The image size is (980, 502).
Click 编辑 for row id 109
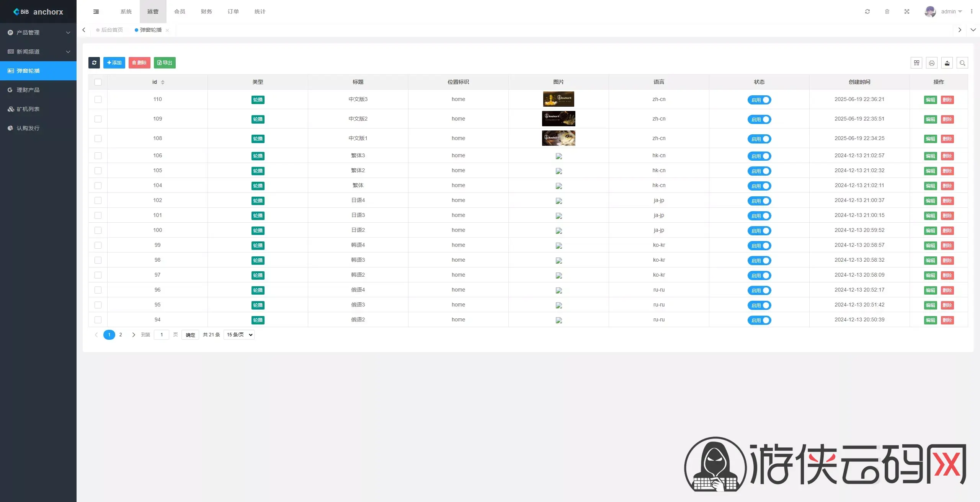click(931, 119)
